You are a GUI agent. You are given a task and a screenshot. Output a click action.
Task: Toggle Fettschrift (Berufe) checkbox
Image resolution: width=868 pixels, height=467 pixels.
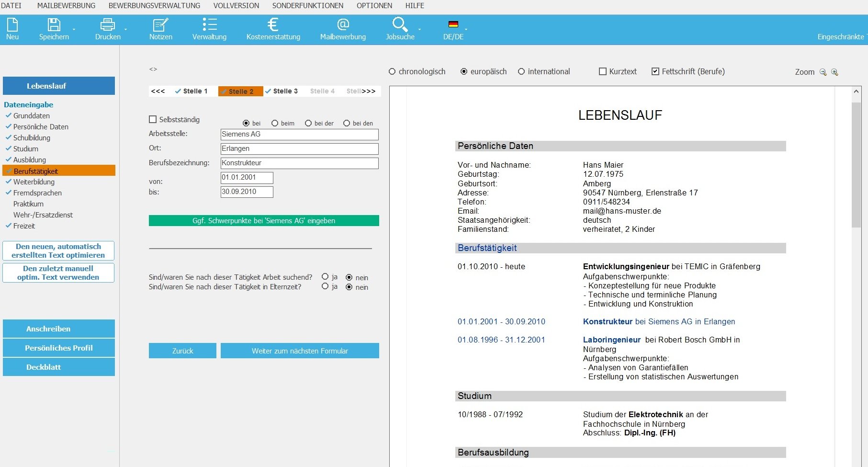click(655, 71)
